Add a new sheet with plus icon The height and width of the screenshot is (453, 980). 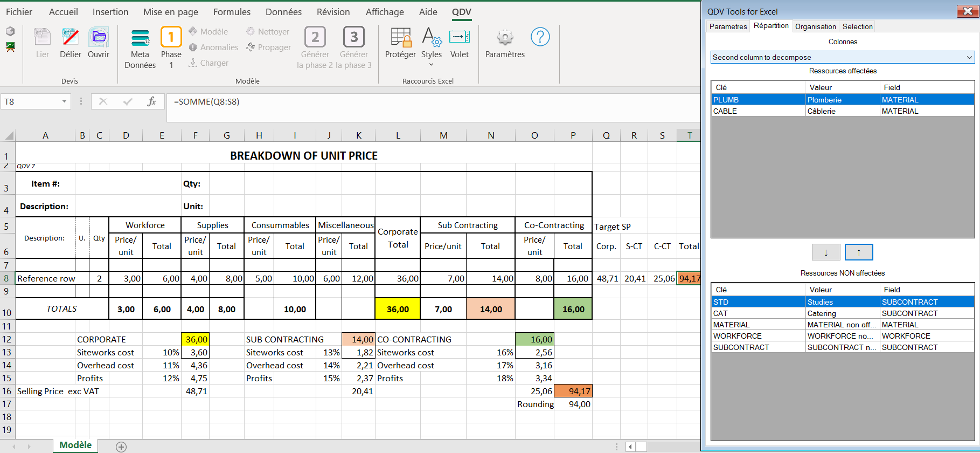point(121,447)
